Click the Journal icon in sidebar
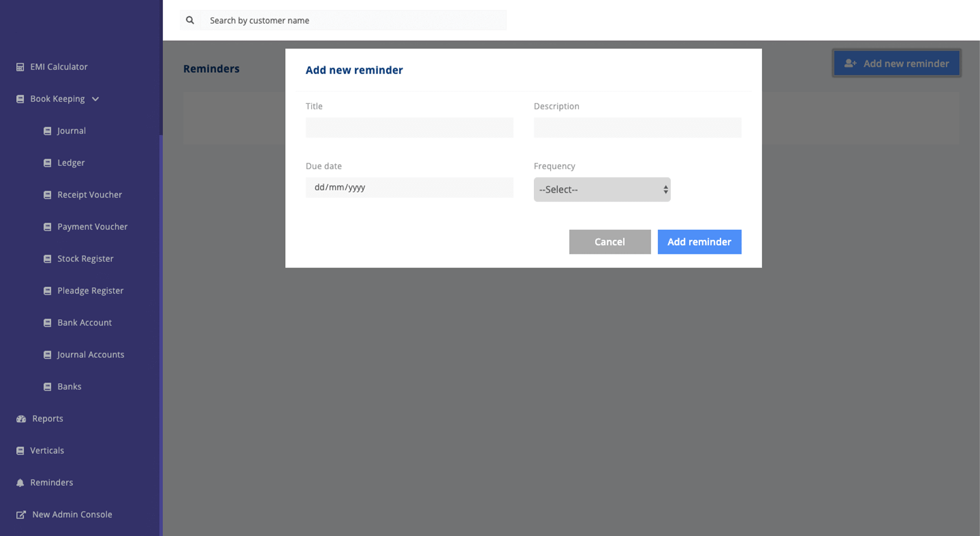 click(47, 131)
